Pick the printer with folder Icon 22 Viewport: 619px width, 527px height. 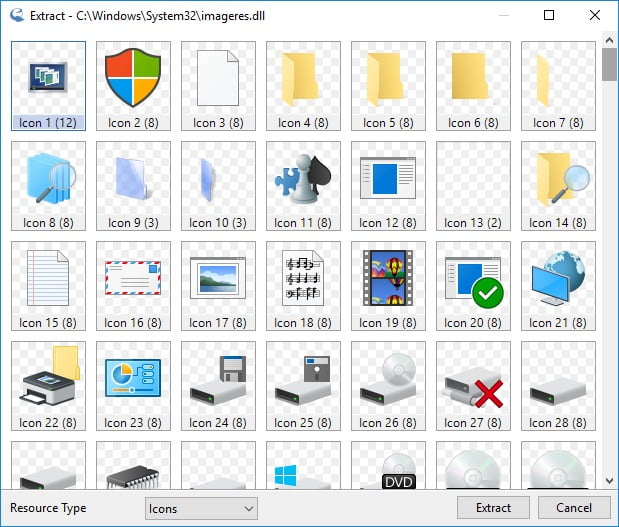pos(49,386)
